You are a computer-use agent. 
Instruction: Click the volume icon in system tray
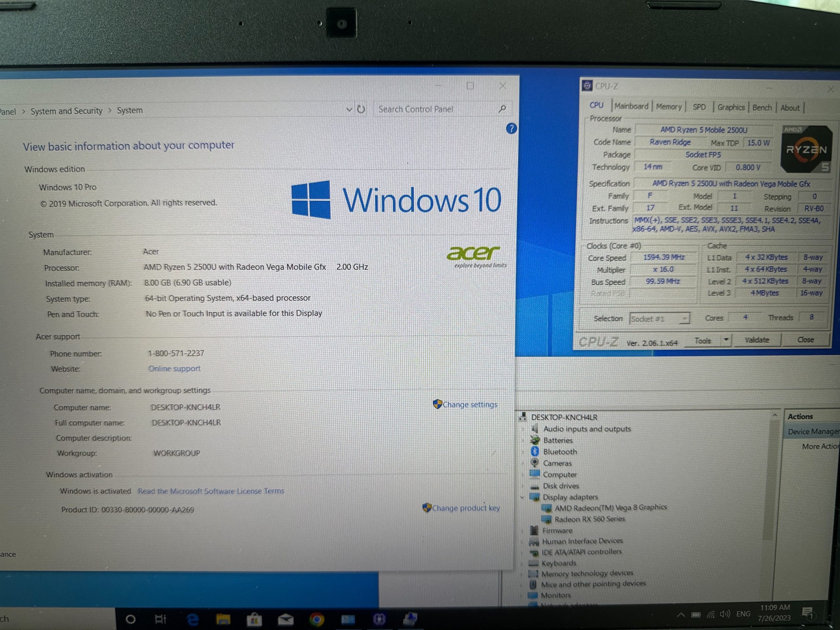pyautogui.click(x=725, y=614)
